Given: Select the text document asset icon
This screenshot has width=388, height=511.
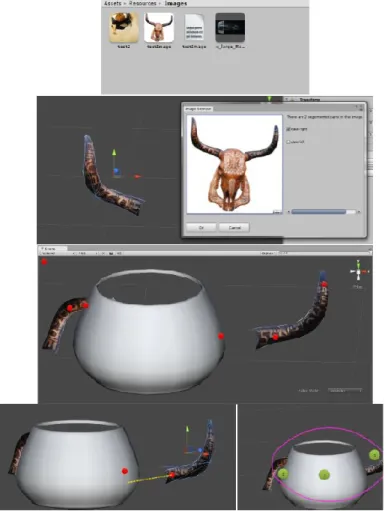Looking at the screenshot, I should click(194, 27).
